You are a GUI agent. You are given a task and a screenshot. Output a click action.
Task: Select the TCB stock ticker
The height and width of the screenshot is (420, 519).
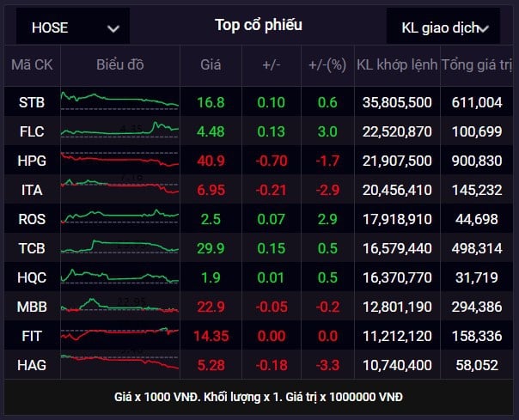click(32, 248)
